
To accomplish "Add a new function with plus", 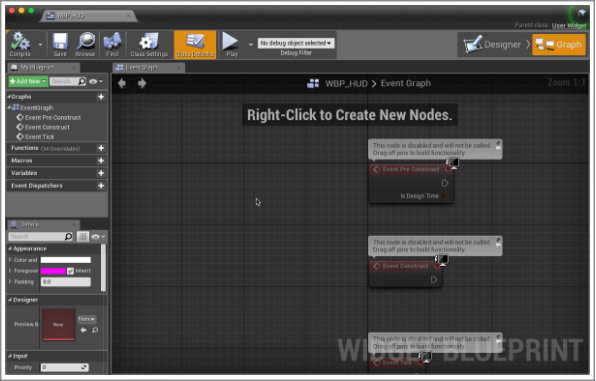I will pyautogui.click(x=101, y=148).
